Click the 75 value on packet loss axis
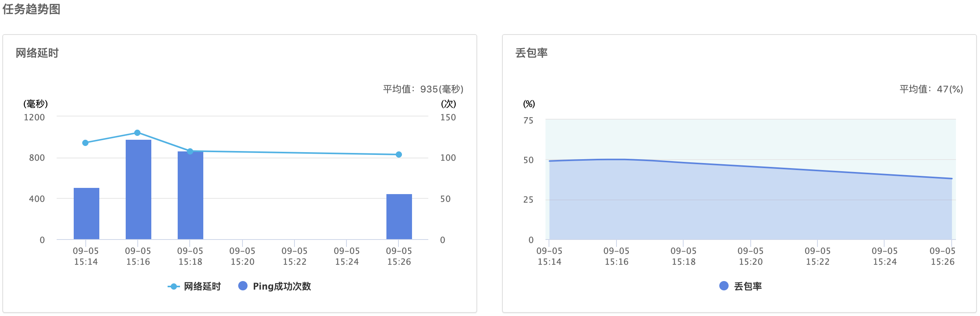 tap(528, 120)
